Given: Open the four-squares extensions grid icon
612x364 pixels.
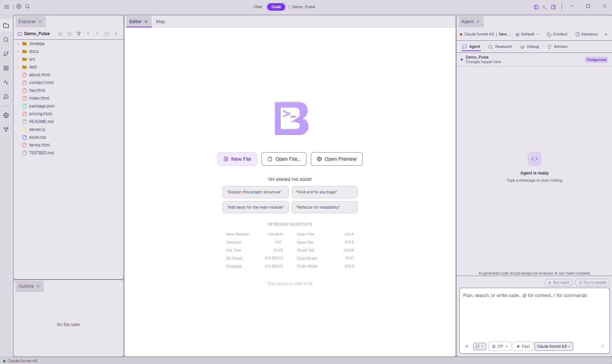Looking at the screenshot, I should click(x=6, y=68).
